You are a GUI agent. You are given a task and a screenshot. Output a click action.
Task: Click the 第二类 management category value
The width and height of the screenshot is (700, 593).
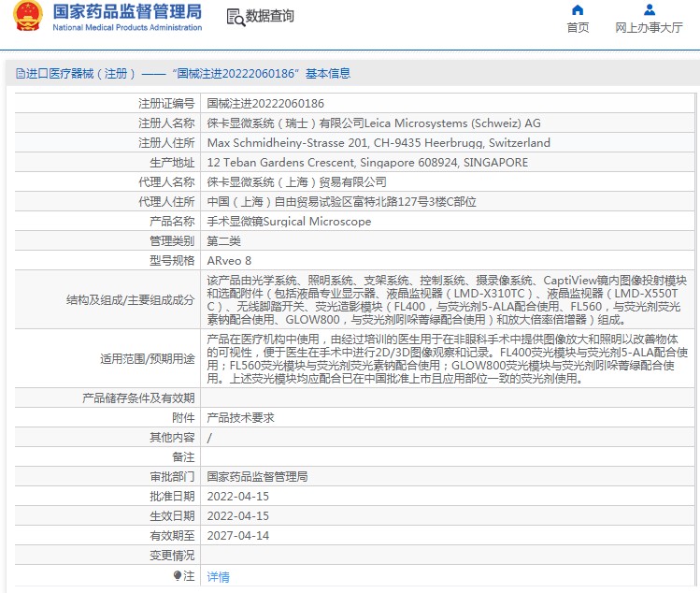click(x=223, y=241)
